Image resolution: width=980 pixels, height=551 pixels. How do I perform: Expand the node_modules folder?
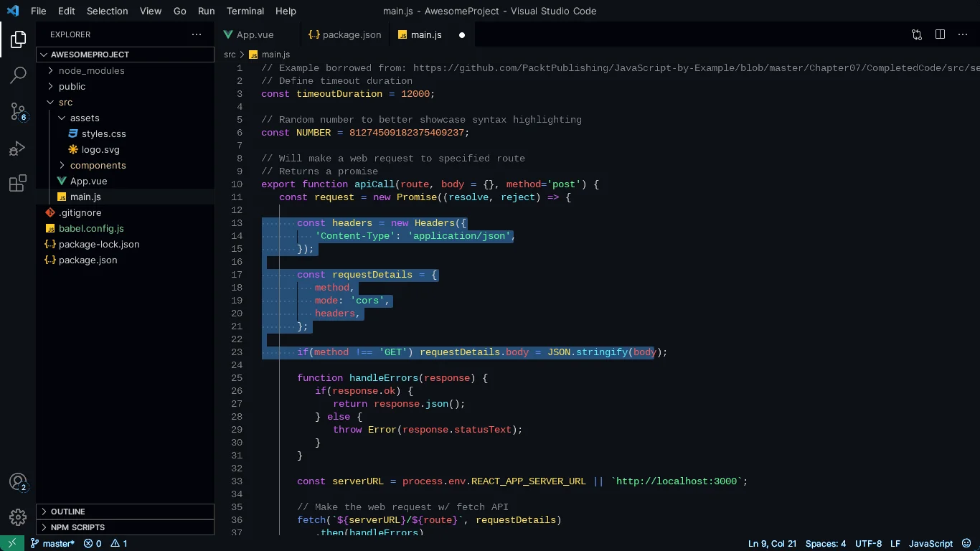(x=126, y=70)
